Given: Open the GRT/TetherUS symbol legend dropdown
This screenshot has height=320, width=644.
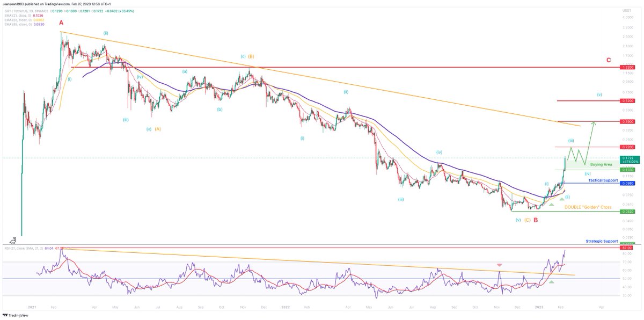Looking at the screenshot, I should coord(13,11).
